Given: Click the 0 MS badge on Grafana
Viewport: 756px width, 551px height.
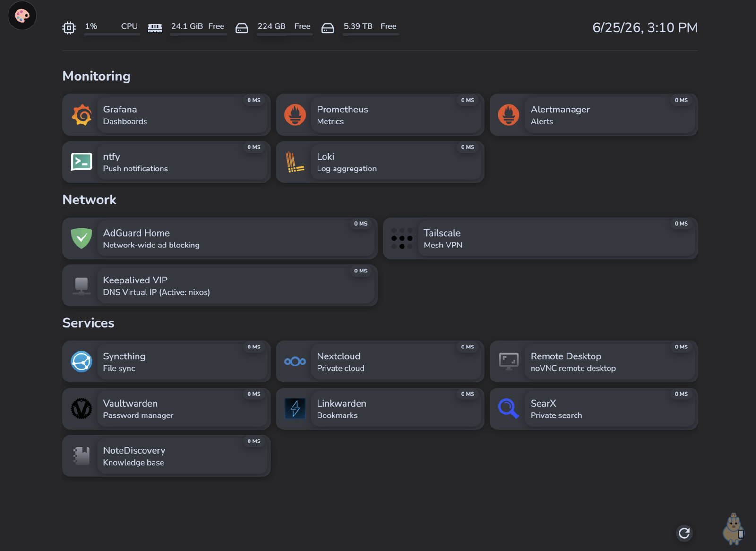Looking at the screenshot, I should tap(254, 100).
